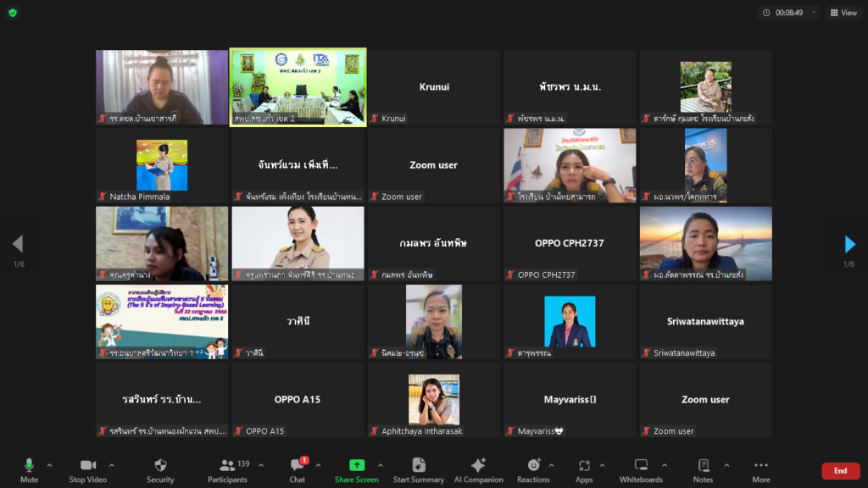Expand the Share Screen options arrow
The image size is (868, 488).
(380, 464)
